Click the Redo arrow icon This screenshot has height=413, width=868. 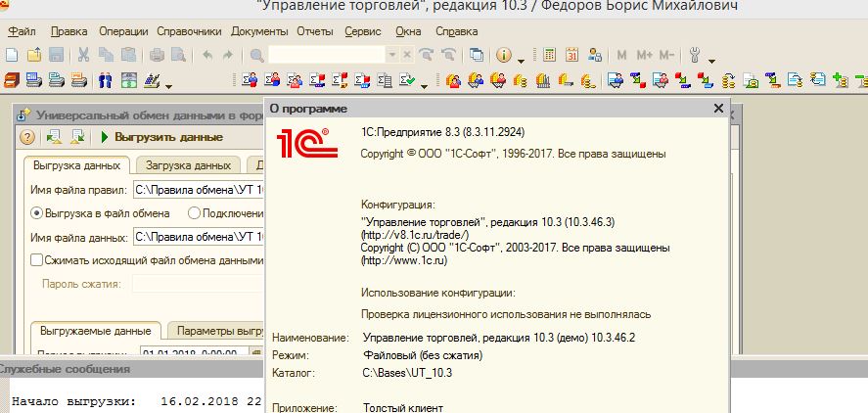click(x=227, y=55)
